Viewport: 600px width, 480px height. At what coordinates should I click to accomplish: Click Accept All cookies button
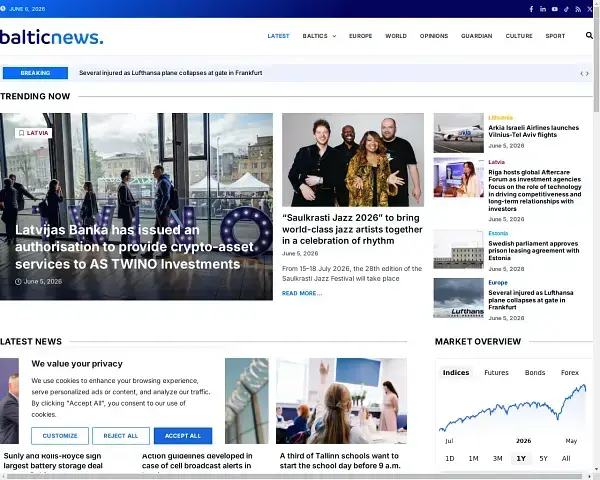pos(183,436)
